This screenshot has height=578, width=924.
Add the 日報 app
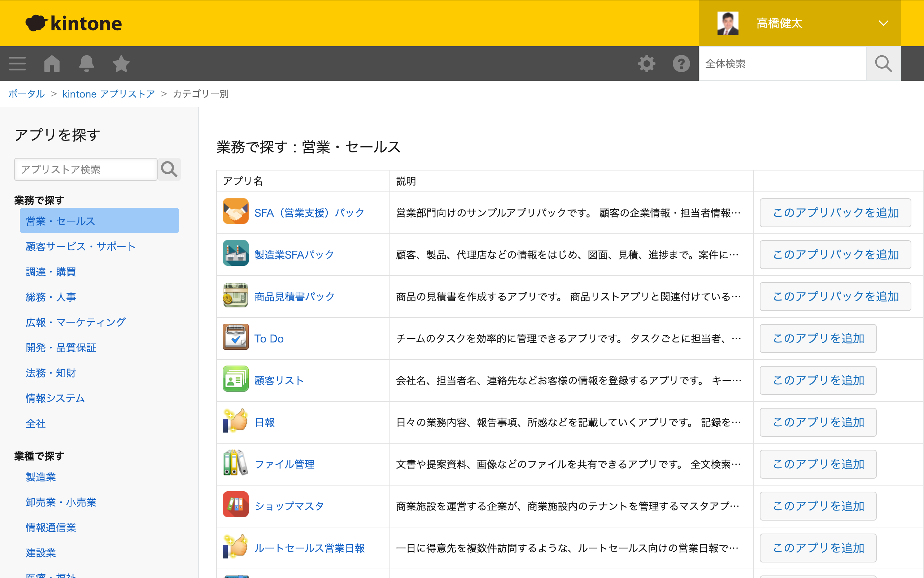[818, 422]
